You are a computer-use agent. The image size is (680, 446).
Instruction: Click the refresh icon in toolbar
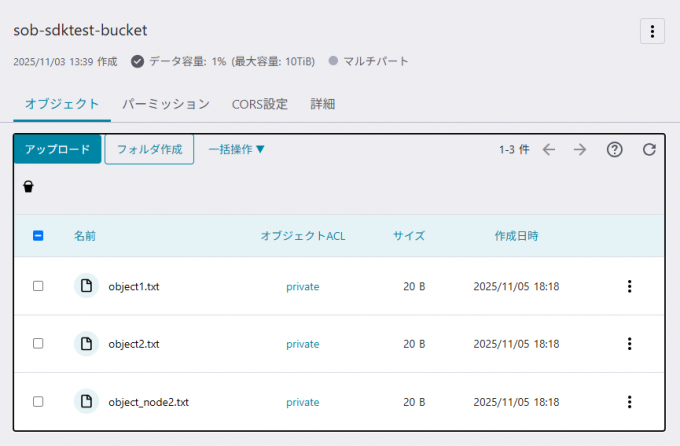click(649, 149)
